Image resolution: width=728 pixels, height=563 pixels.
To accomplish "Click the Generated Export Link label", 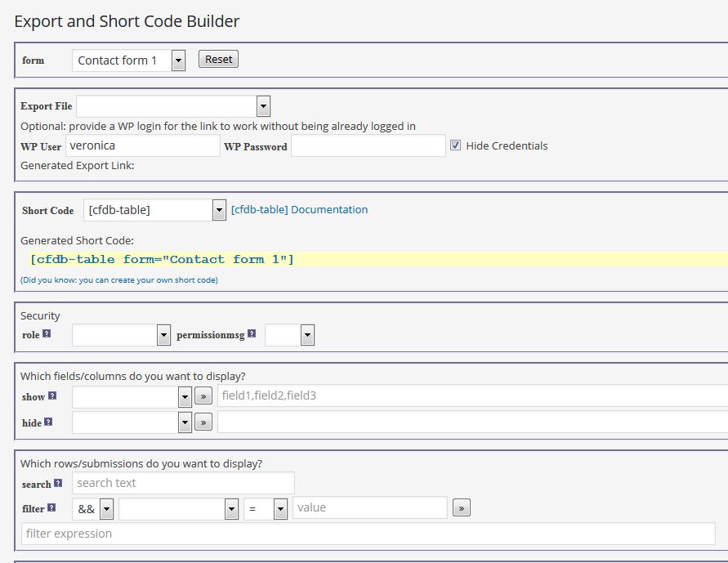I will point(77,166).
